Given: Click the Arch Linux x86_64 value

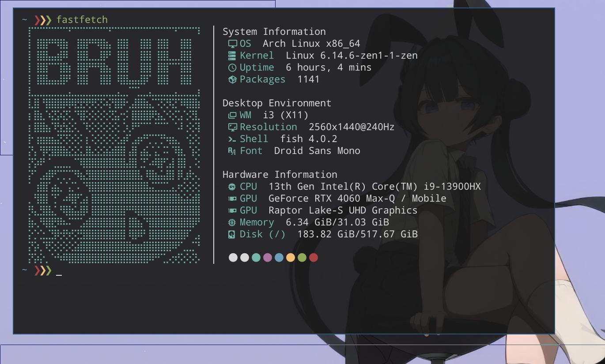Looking at the screenshot, I should tap(311, 44).
